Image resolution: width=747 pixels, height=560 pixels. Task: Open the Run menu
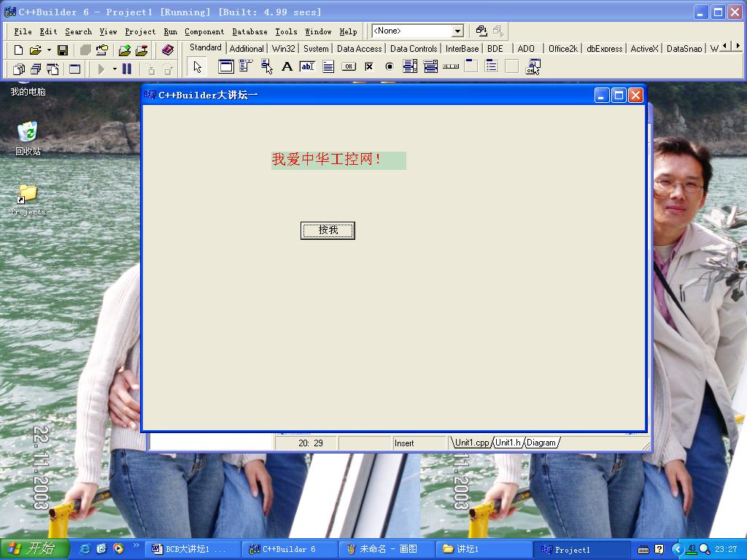[170, 31]
